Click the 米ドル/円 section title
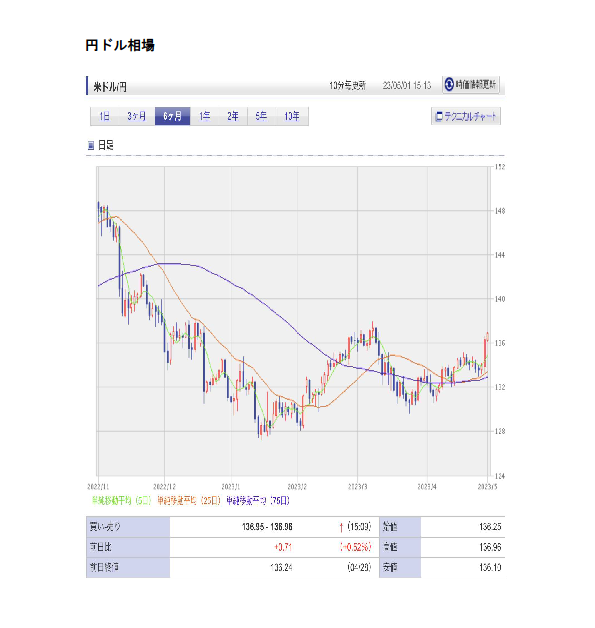This screenshot has height=628, width=595. (x=110, y=87)
